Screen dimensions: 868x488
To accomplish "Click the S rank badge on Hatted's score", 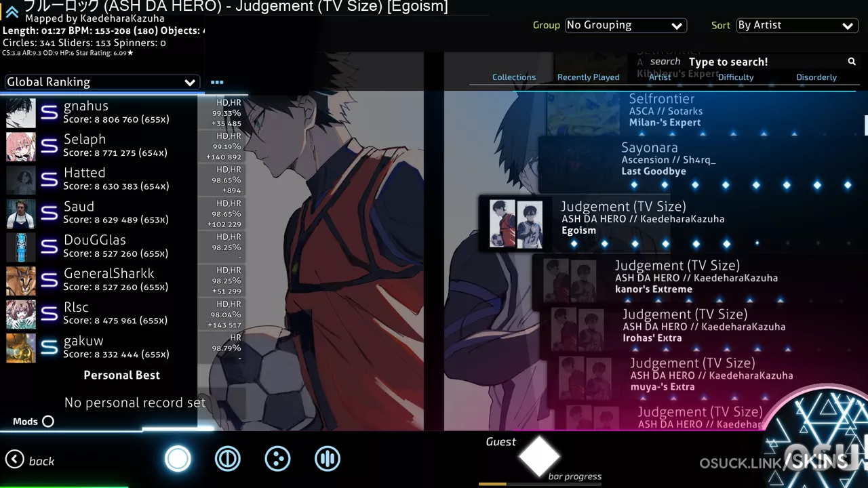I will click(x=49, y=180).
